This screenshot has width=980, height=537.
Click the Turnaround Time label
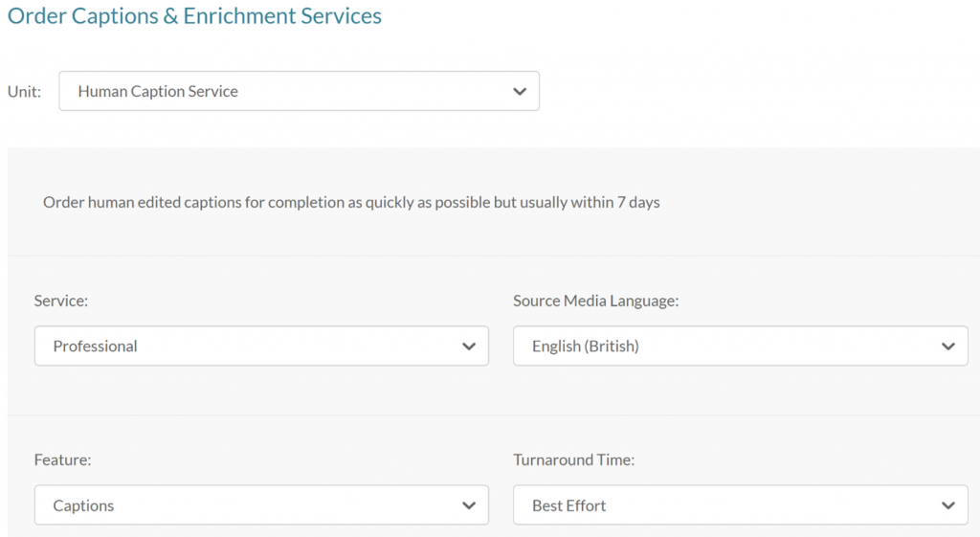click(574, 460)
